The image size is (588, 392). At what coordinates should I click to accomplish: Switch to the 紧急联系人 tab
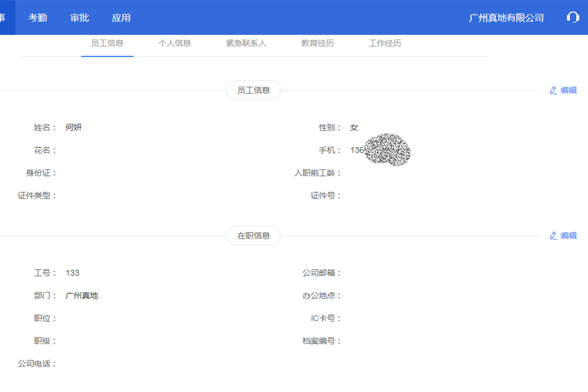(245, 42)
